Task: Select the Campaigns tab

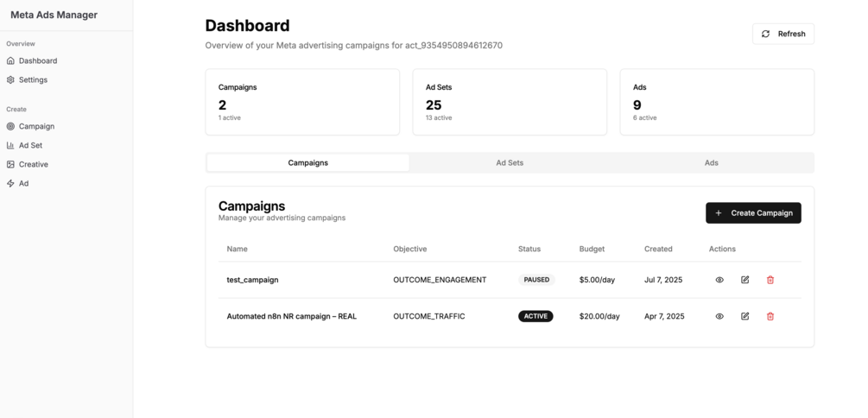Action: tap(308, 162)
